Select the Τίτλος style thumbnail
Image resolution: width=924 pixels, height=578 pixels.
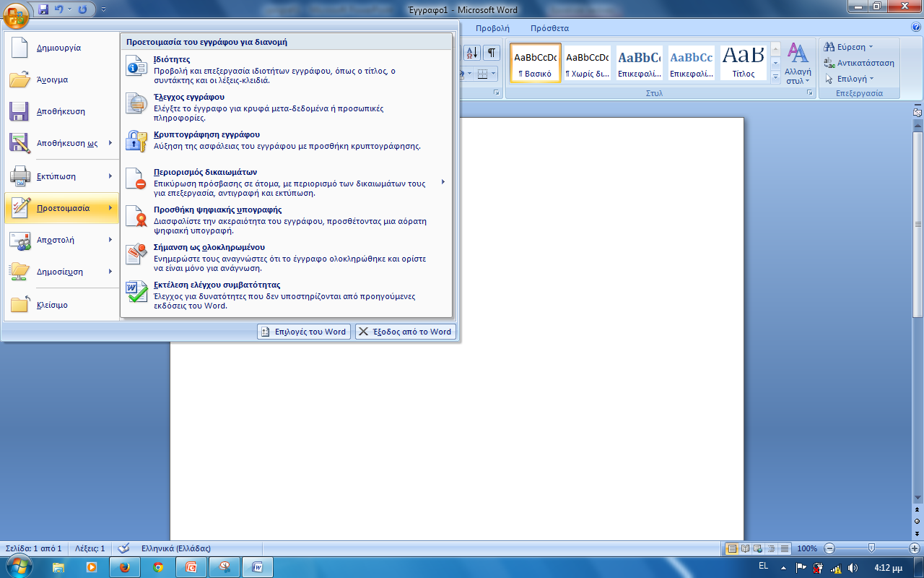[743, 63]
